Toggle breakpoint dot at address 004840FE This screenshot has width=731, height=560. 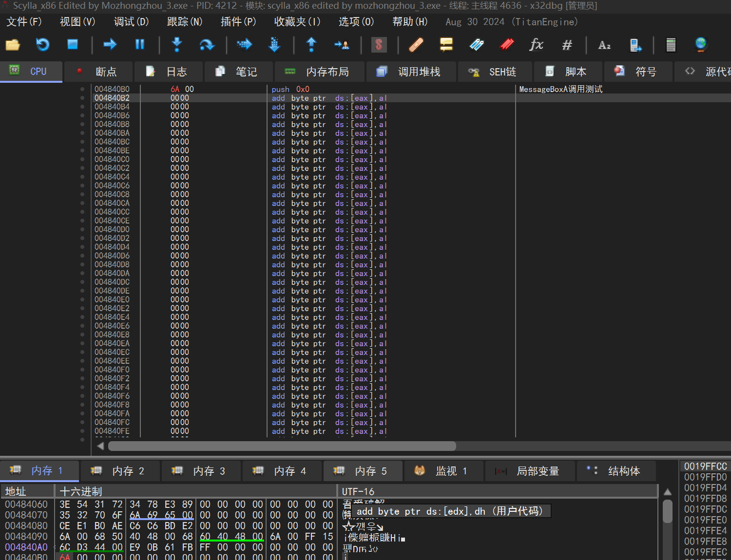click(x=82, y=431)
